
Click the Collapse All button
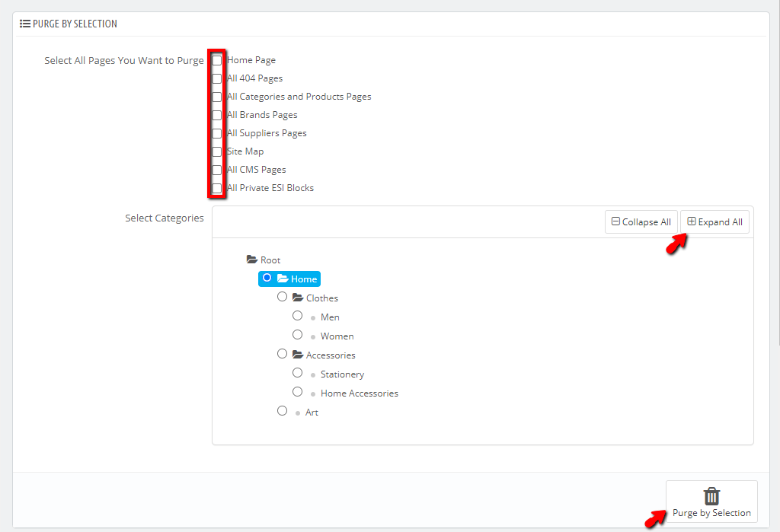[641, 221]
